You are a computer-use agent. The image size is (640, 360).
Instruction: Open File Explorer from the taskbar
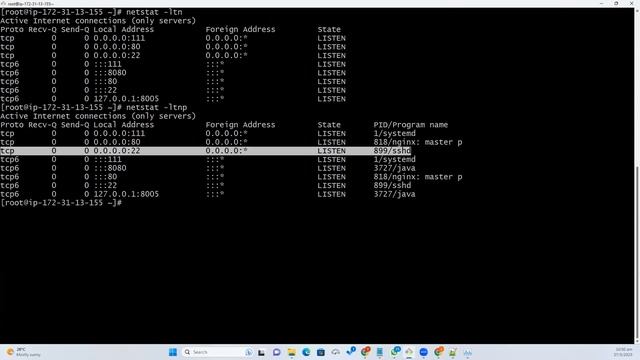click(291, 352)
